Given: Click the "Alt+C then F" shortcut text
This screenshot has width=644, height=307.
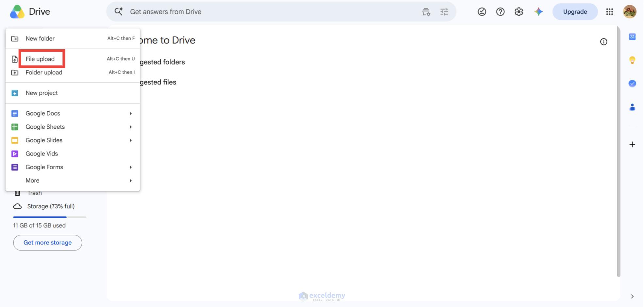Looking at the screenshot, I should [121, 38].
